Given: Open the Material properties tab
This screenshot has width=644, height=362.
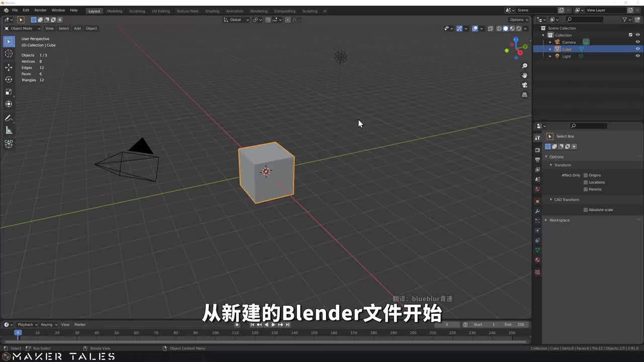Looking at the screenshot, I should point(537,260).
